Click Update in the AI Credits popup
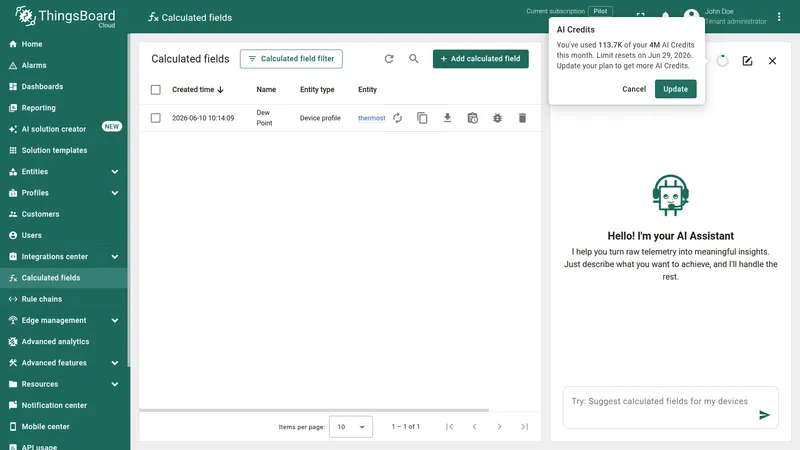 (676, 89)
